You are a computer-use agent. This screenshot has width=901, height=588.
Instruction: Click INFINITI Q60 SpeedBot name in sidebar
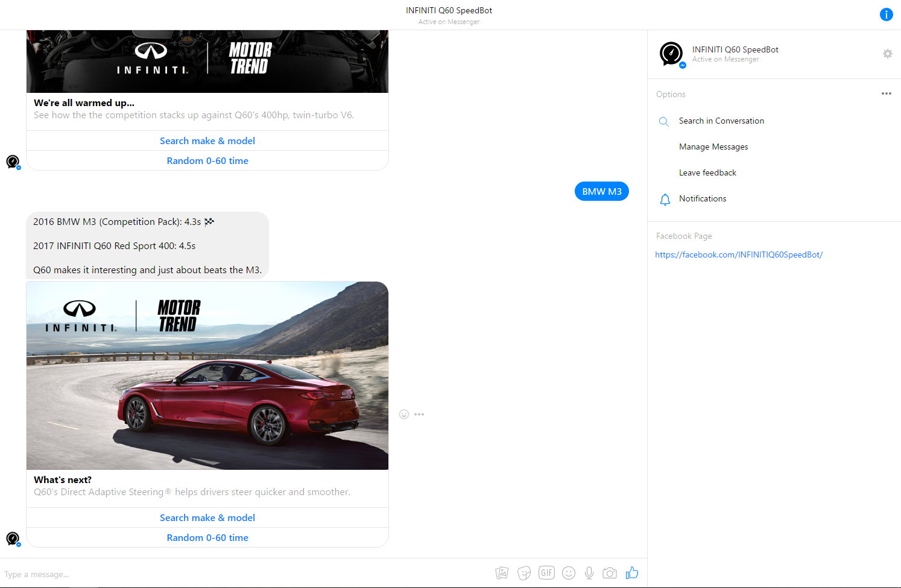(735, 49)
